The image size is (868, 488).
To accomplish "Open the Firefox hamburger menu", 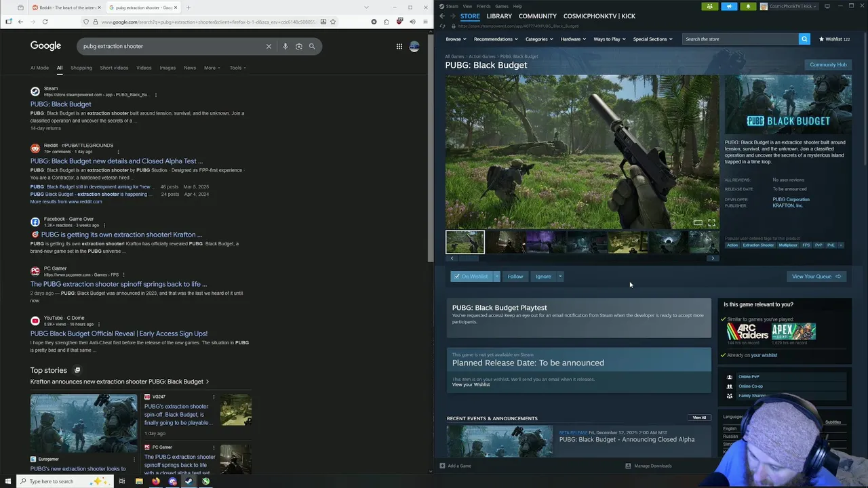I will pyautogui.click(x=425, y=22).
